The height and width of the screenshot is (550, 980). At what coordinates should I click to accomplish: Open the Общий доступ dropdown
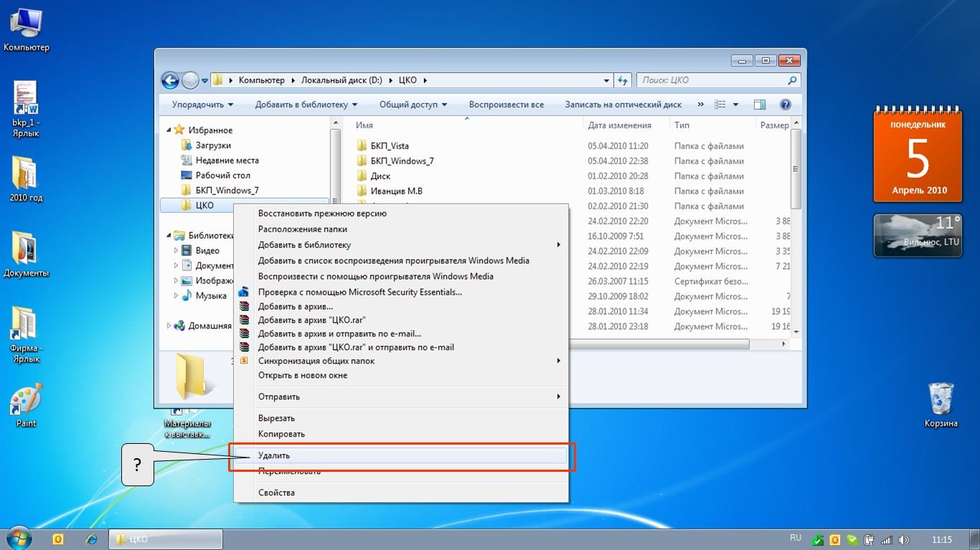pyautogui.click(x=413, y=105)
